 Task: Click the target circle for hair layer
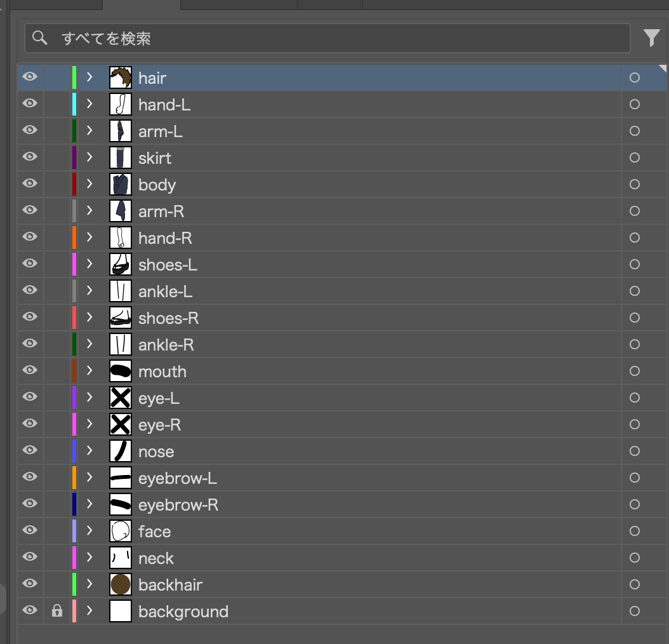tap(634, 77)
